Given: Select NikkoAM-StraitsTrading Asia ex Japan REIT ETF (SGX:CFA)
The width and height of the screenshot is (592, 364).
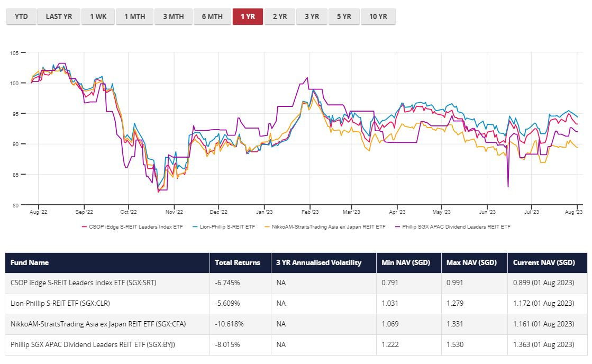Looking at the screenshot, I should [98, 324].
